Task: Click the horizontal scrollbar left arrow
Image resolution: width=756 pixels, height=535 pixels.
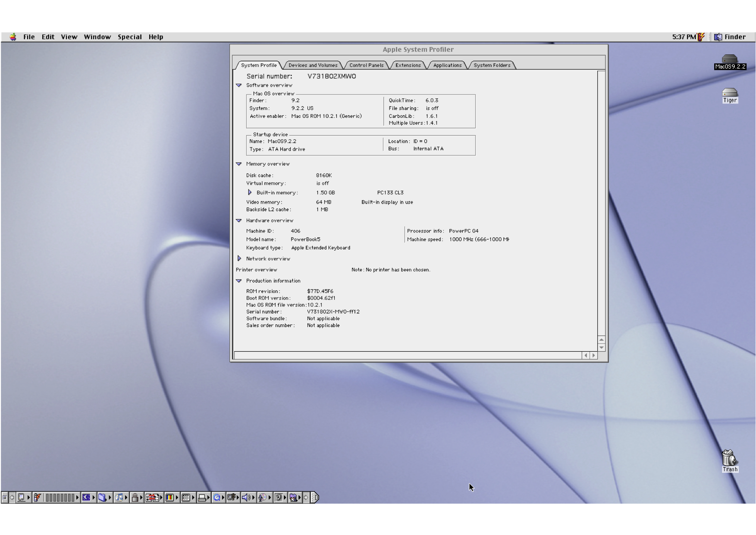Action: (x=586, y=355)
